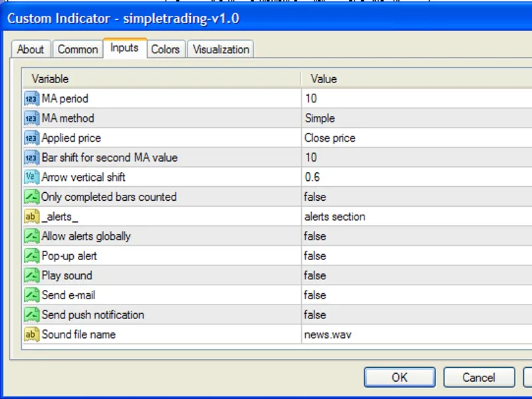
Task: Select the Play sound label
Action: pos(67,275)
